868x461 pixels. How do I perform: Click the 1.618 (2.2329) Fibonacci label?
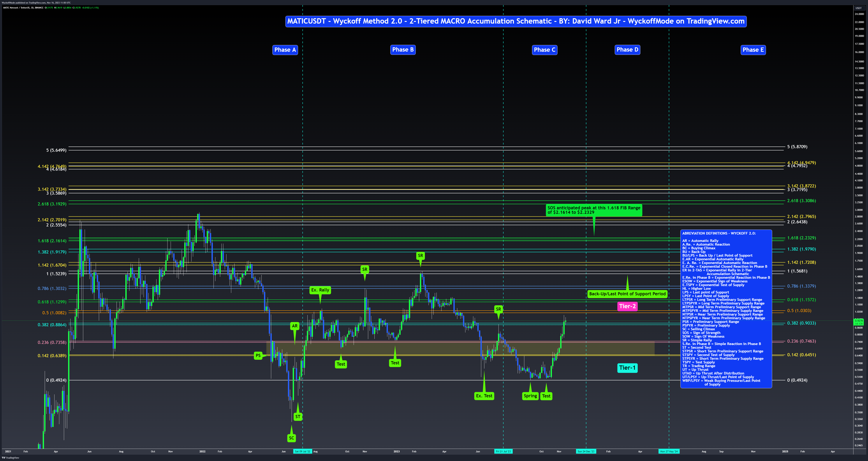tap(802, 238)
